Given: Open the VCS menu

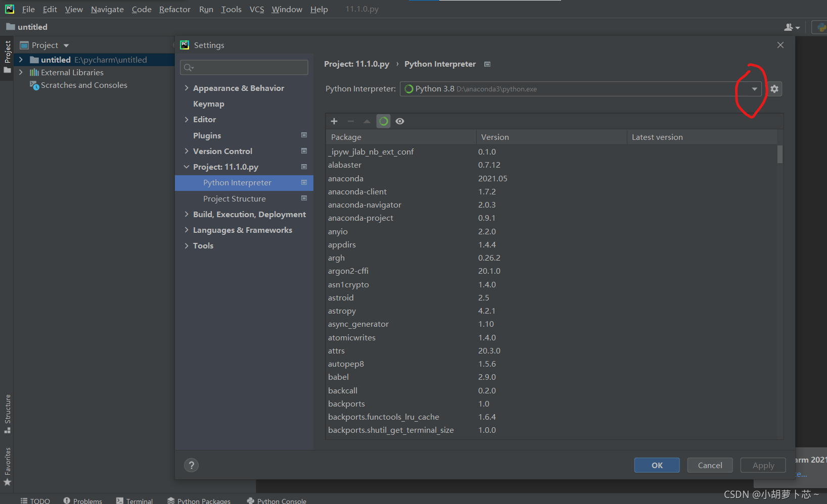Looking at the screenshot, I should pos(257,9).
